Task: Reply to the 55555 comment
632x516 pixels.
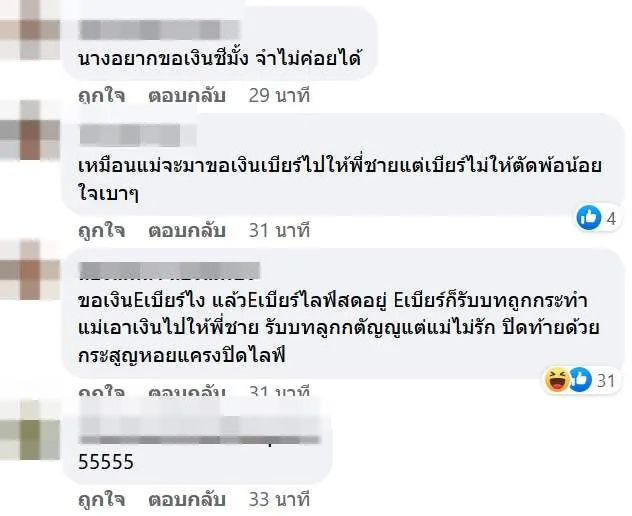Action: [x=187, y=500]
